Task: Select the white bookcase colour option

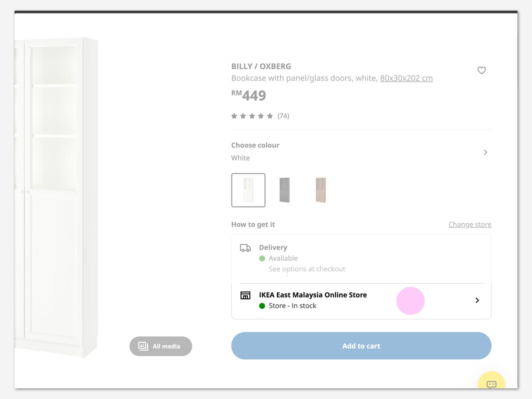Action: coord(248,190)
